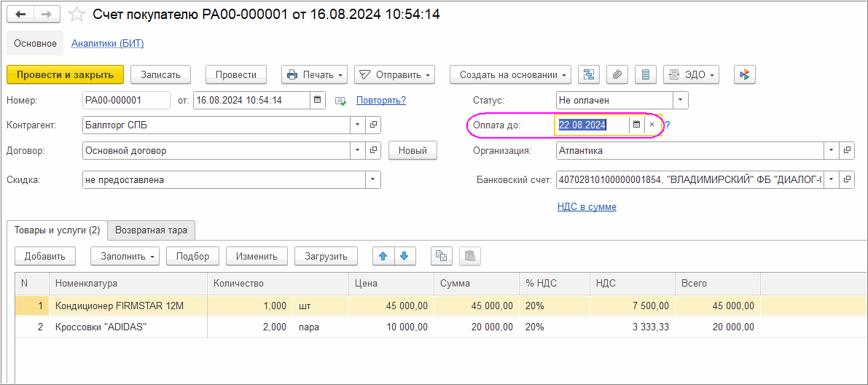Screen dimensions: 868x385
Task: Click the colorful 1C service icon
Action: pyautogui.click(x=744, y=74)
